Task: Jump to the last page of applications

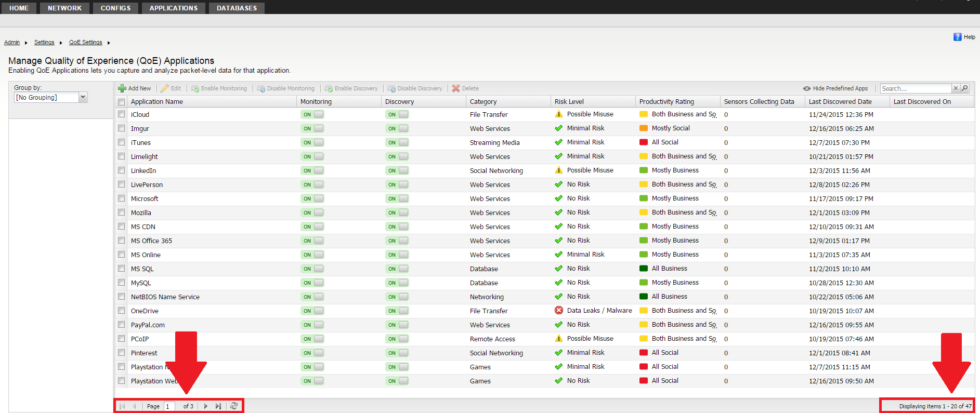Action: (x=218, y=406)
